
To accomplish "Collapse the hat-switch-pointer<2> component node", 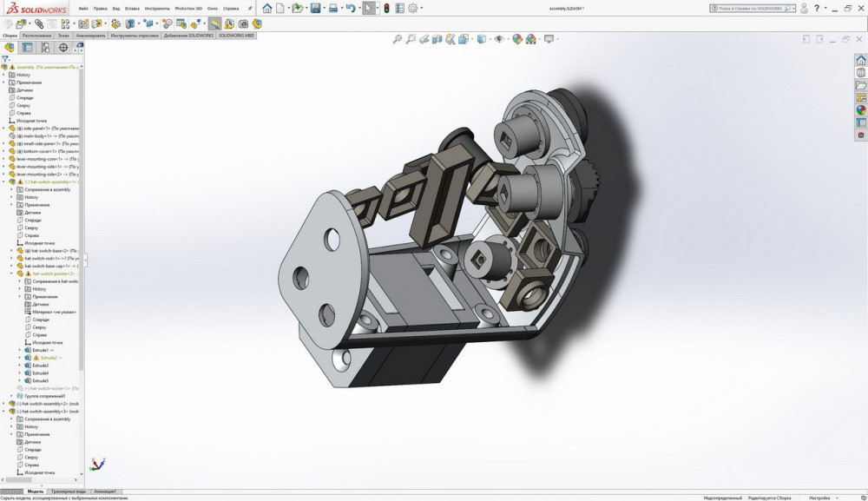I will pos(11,274).
